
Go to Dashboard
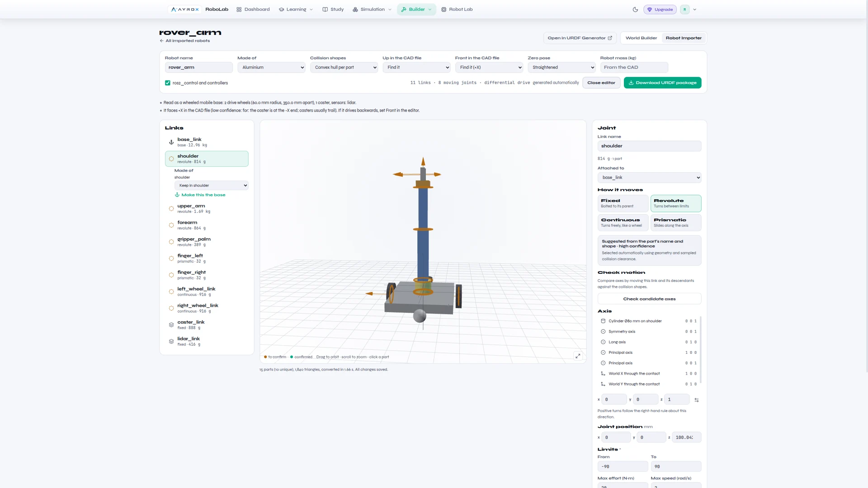point(253,9)
